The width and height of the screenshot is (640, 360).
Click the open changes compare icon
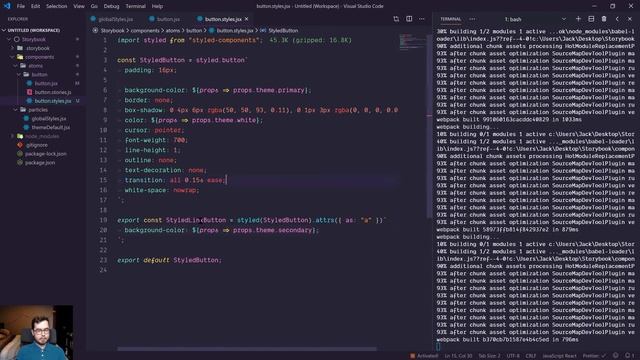396,19
